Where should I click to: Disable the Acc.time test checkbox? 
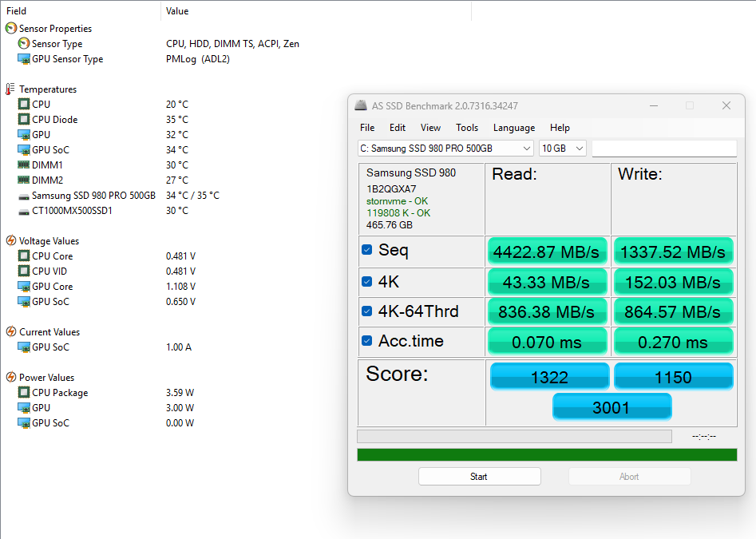tap(367, 341)
